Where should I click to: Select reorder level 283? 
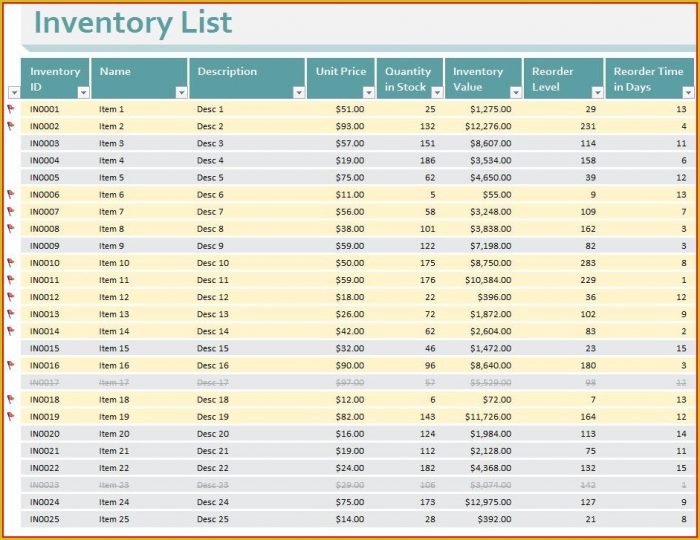pos(588,263)
